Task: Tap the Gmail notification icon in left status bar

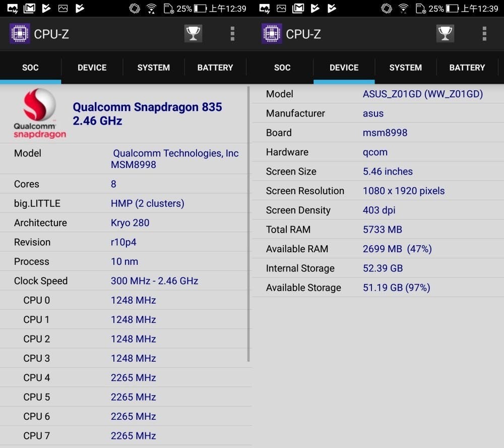Action: coord(30,8)
